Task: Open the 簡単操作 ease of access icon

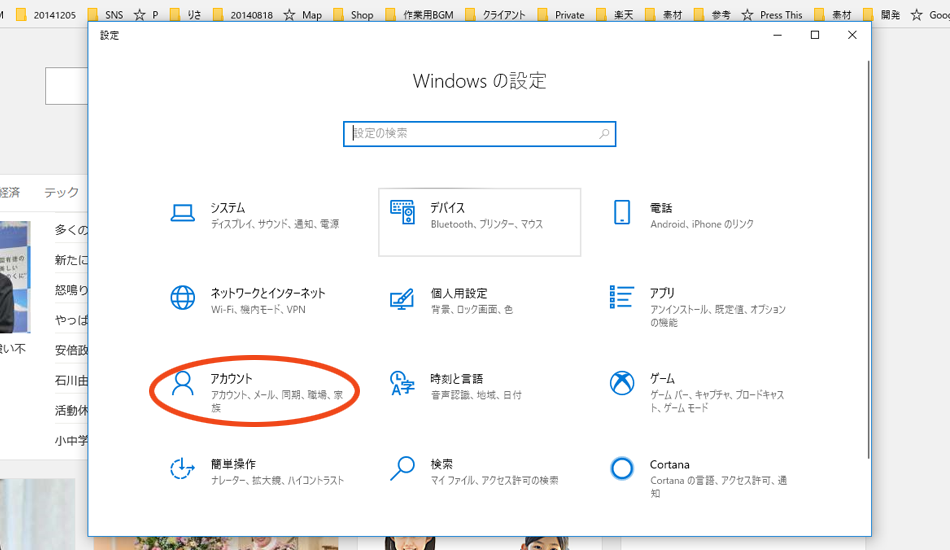Action: (x=182, y=468)
